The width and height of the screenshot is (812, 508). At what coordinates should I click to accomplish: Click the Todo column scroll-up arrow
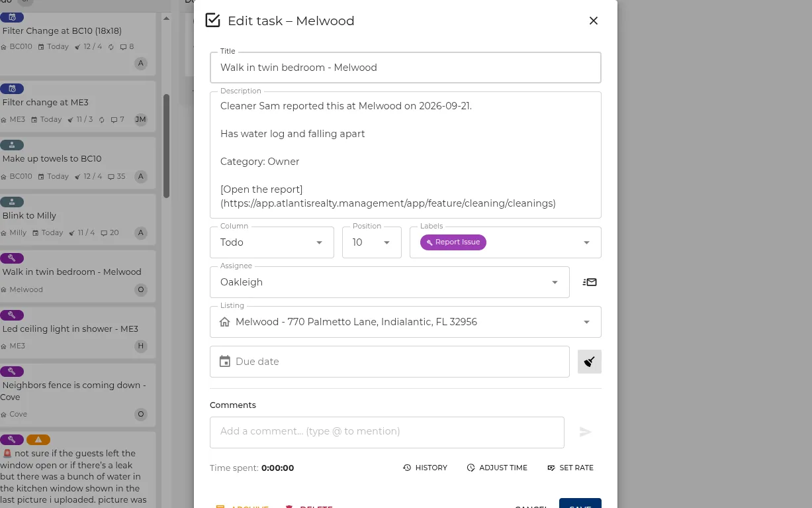click(167, 19)
